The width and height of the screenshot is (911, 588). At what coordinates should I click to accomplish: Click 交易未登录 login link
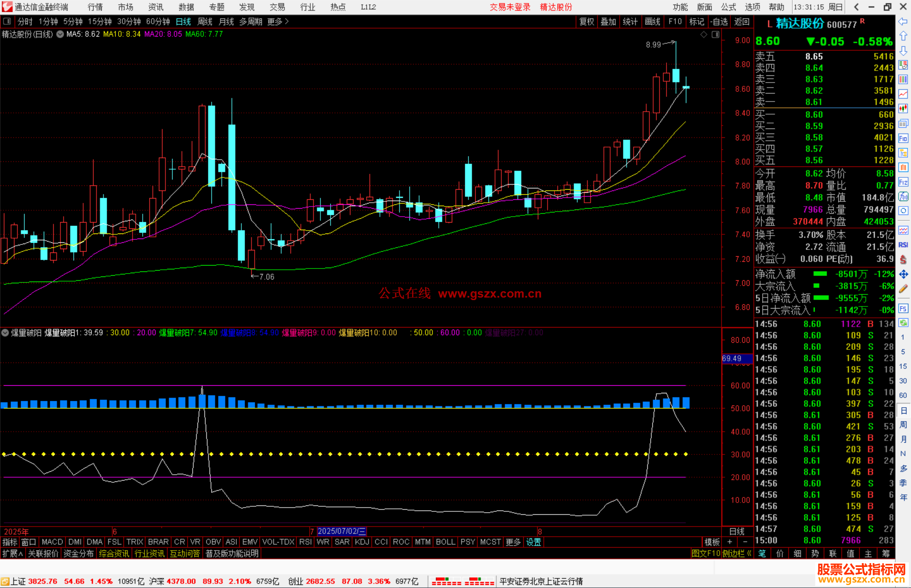click(510, 7)
